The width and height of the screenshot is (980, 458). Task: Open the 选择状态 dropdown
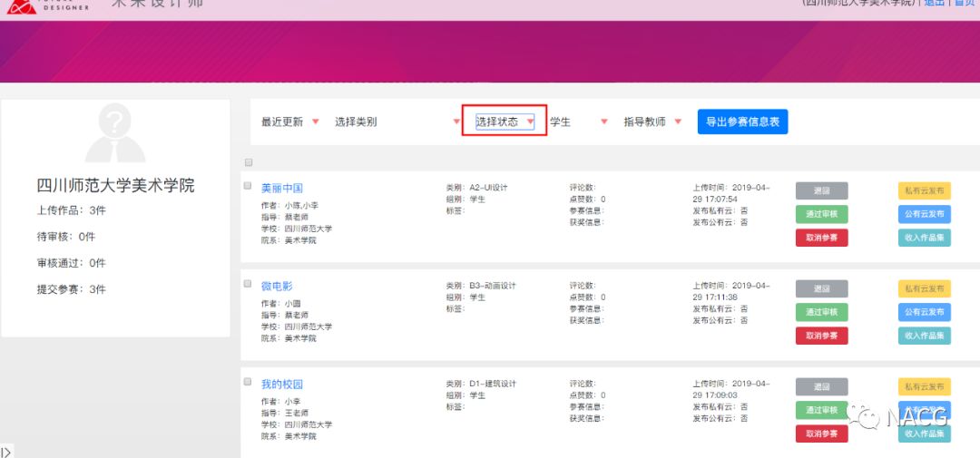[505, 122]
